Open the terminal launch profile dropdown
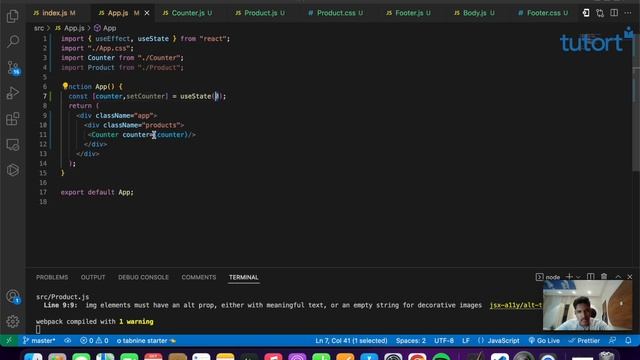640x360 pixels. (578, 277)
